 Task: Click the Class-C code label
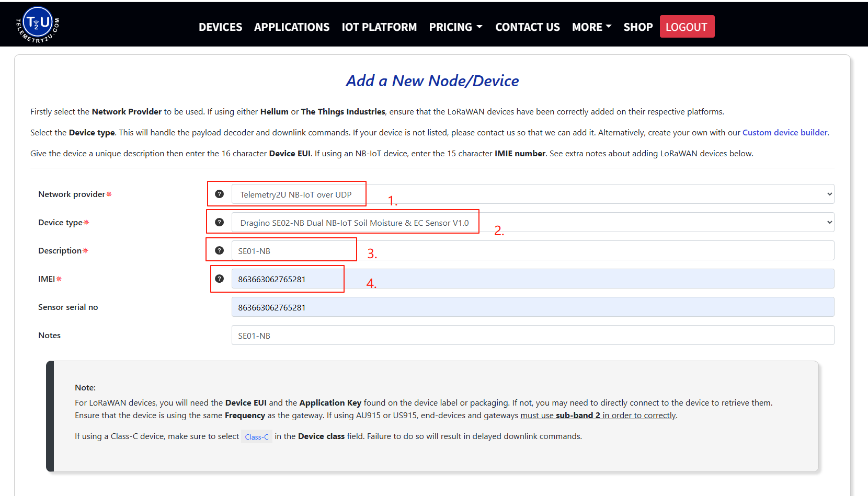tap(257, 437)
